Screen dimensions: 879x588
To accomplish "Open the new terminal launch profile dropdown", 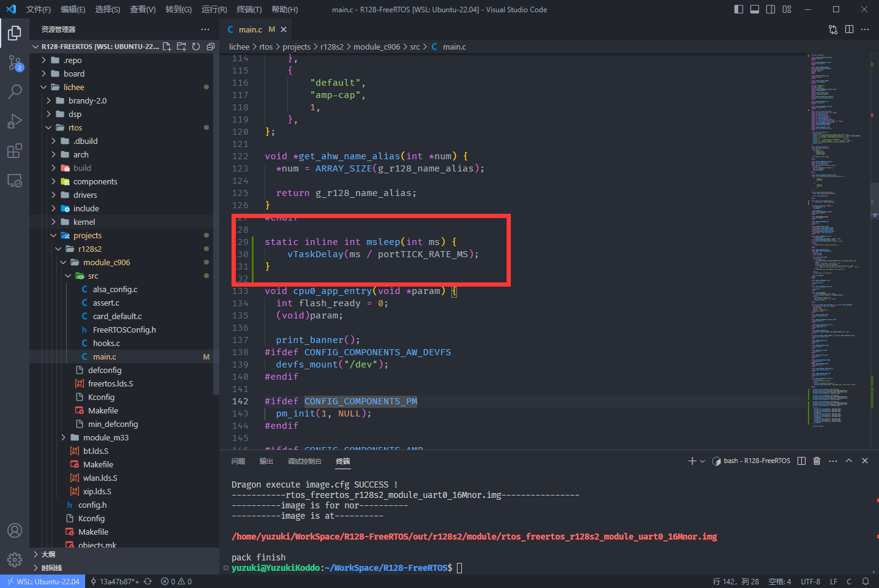I will [x=703, y=461].
